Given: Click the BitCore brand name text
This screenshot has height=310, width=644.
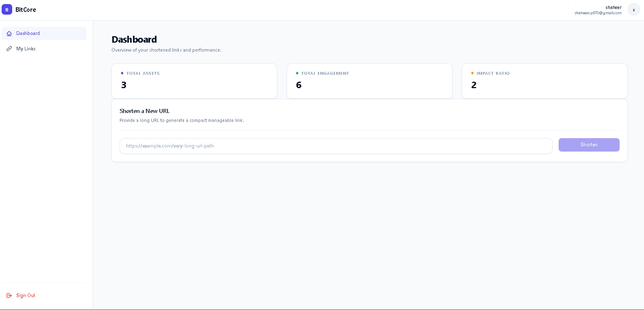Looking at the screenshot, I should coord(26,10).
